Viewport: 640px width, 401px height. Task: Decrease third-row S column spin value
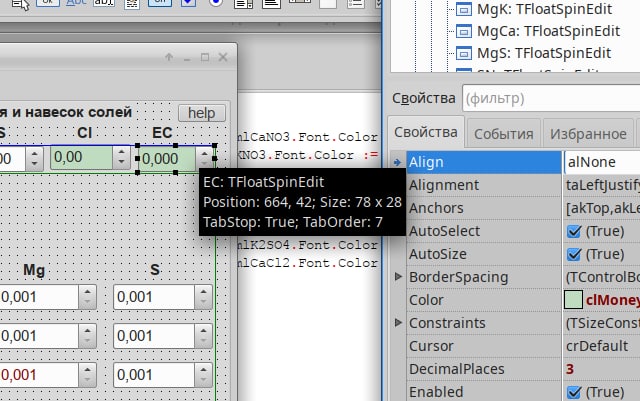(203, 381)
